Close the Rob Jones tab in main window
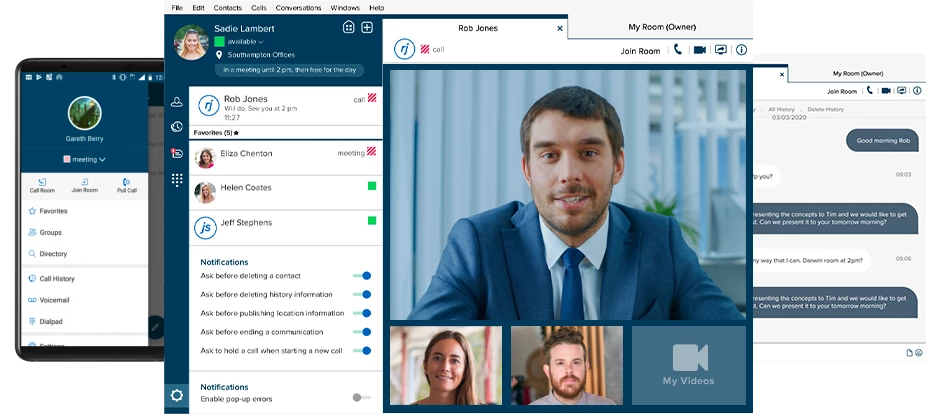This screenshot has width=939, height=414. click(x=560, y=28)
